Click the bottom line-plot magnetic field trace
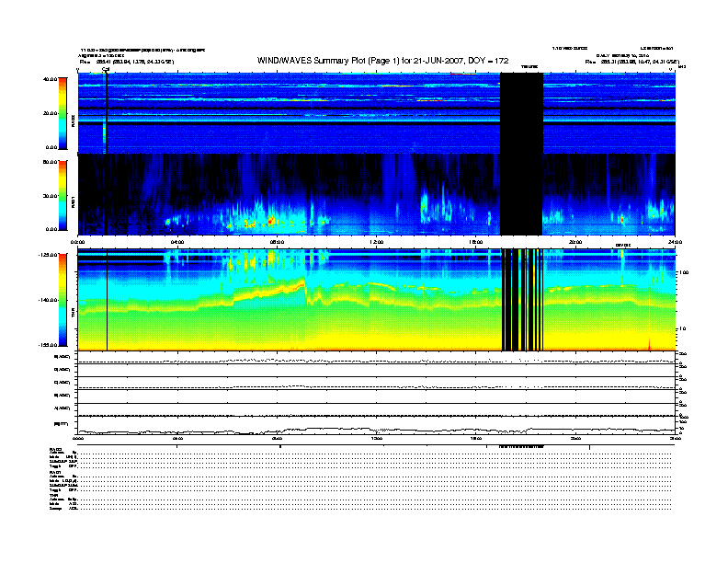The width and height of the screenshot is (728, 563). [376, 430]
